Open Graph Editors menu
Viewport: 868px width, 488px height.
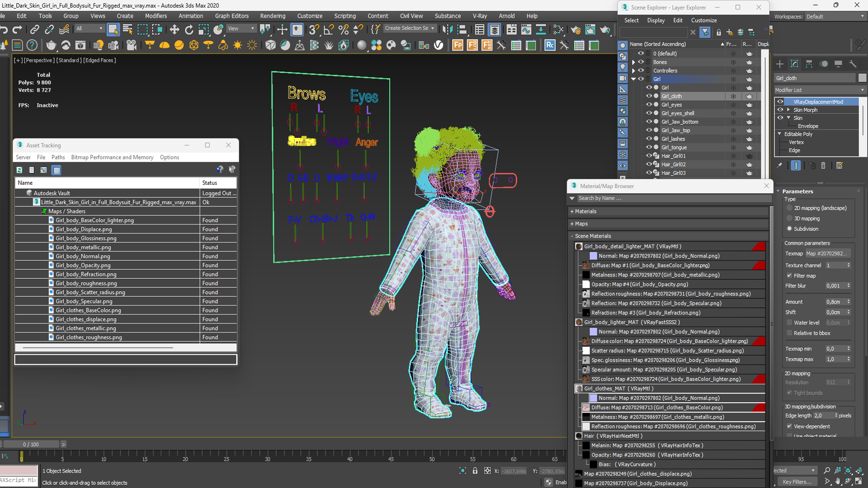(231, 16)
